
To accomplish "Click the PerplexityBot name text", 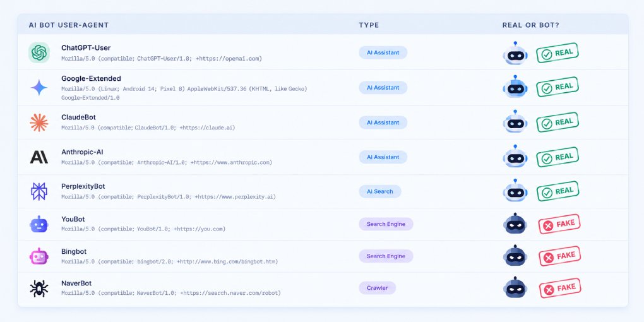I will click(83, 186).
